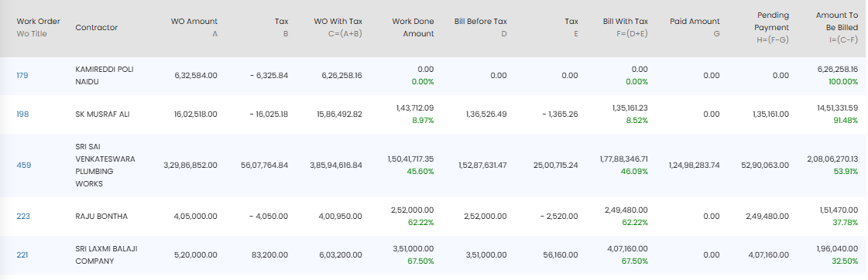Click the Work Done Amount column header
This screenshot has height=280, width=868.
pos(413,28)
